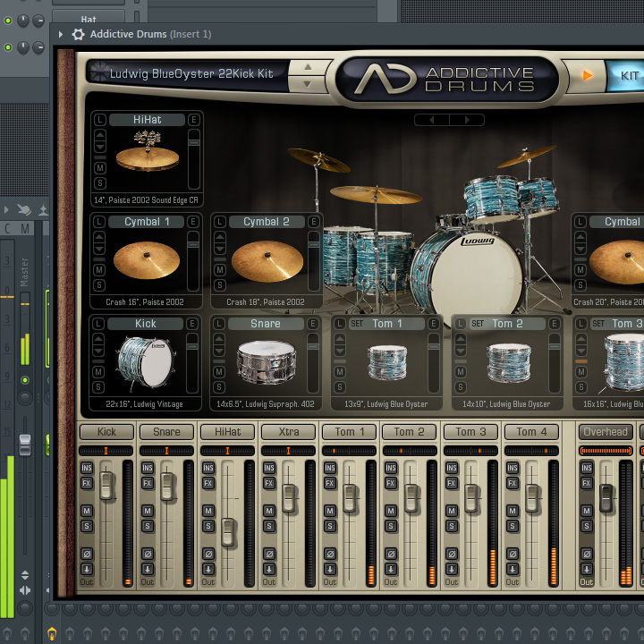Click the Kick channel pan slider
Viewport: 644px width, 644px height.
click(106, 451)
